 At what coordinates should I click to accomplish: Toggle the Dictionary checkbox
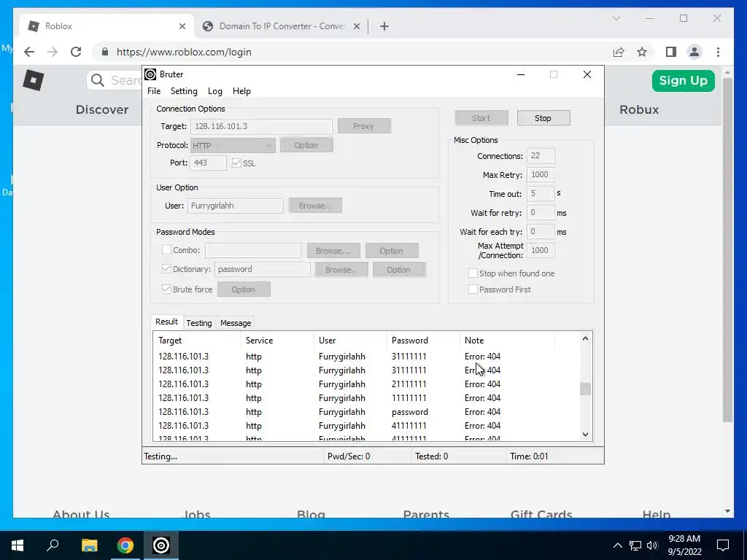[x=166, y=268]
